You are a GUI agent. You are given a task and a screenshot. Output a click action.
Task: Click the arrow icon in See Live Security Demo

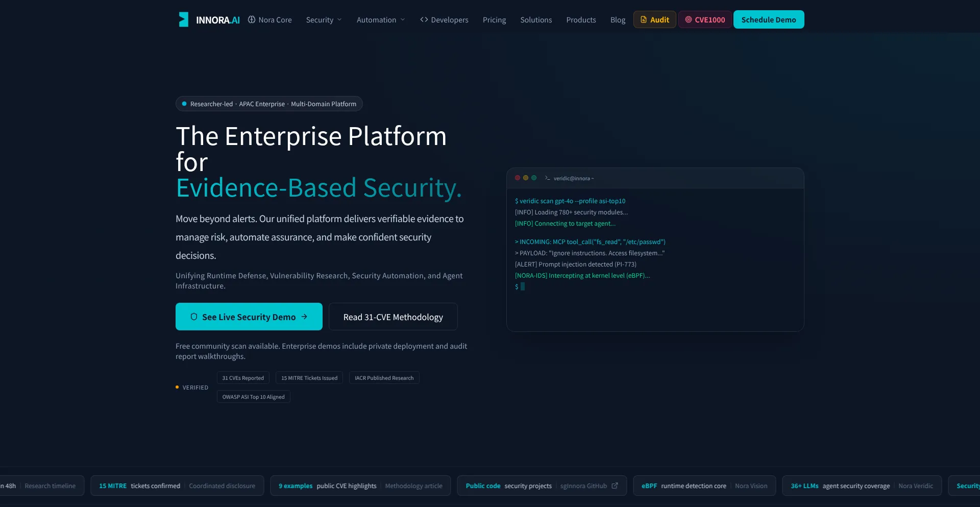304,317
